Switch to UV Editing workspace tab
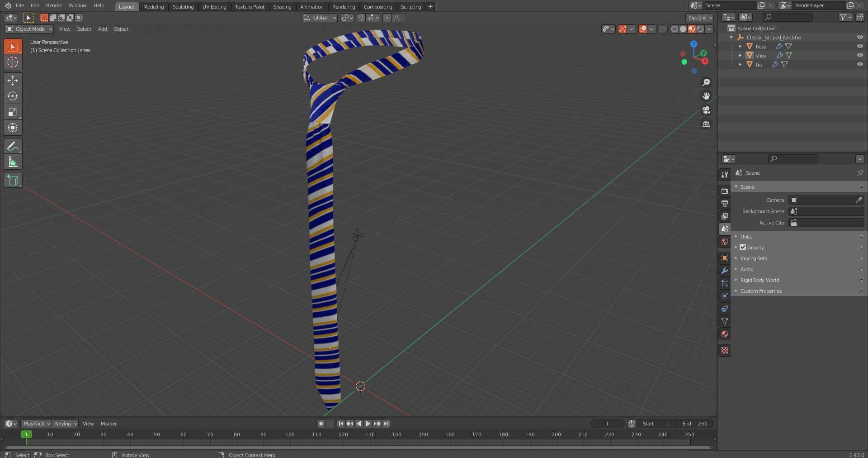Screen dimensions: 868x458 click(214, 7)
